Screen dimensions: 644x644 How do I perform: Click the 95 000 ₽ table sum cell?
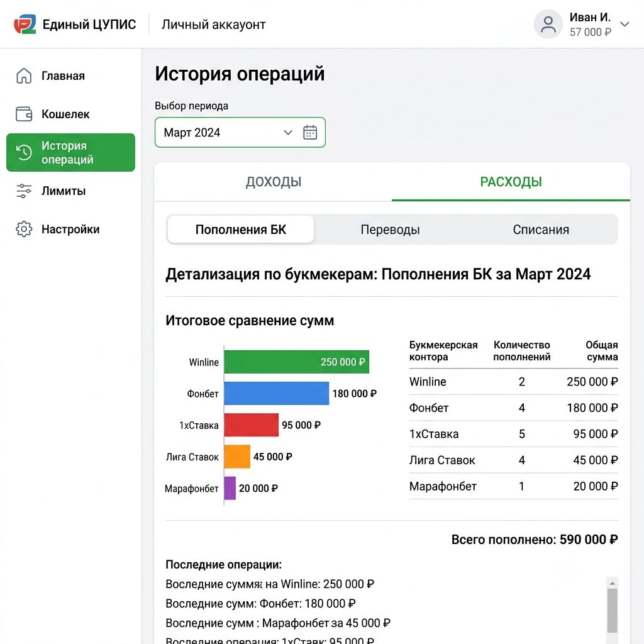596,434
